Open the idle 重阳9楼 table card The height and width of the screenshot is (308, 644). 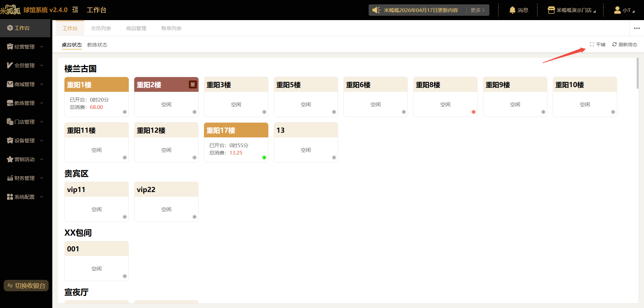click(515, 97)
